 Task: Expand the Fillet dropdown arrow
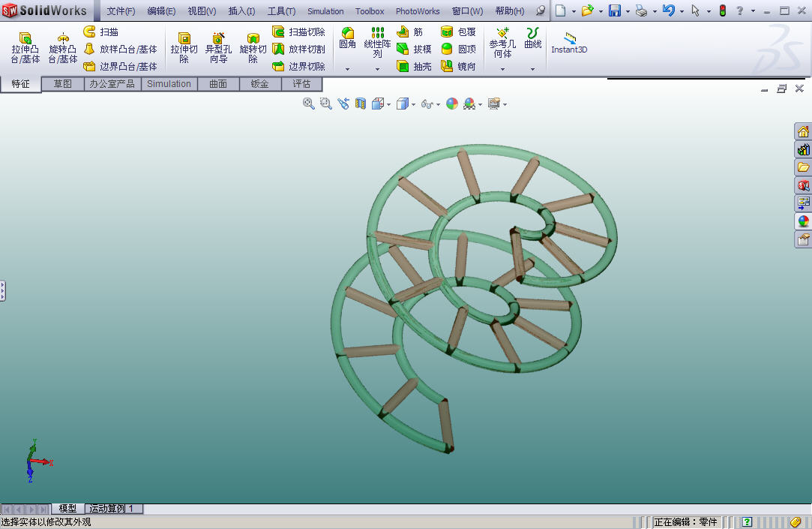tap(347, 69)
